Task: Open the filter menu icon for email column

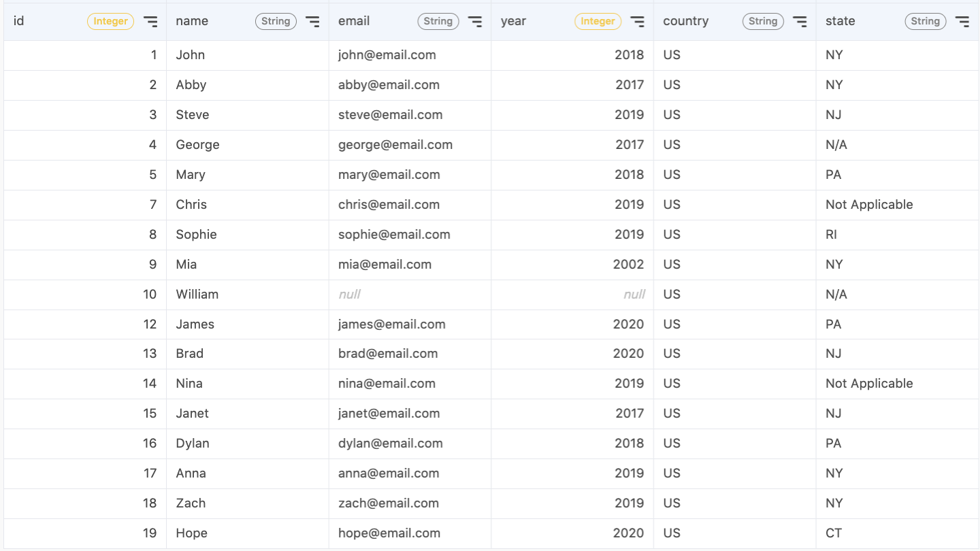Action: 475,22
